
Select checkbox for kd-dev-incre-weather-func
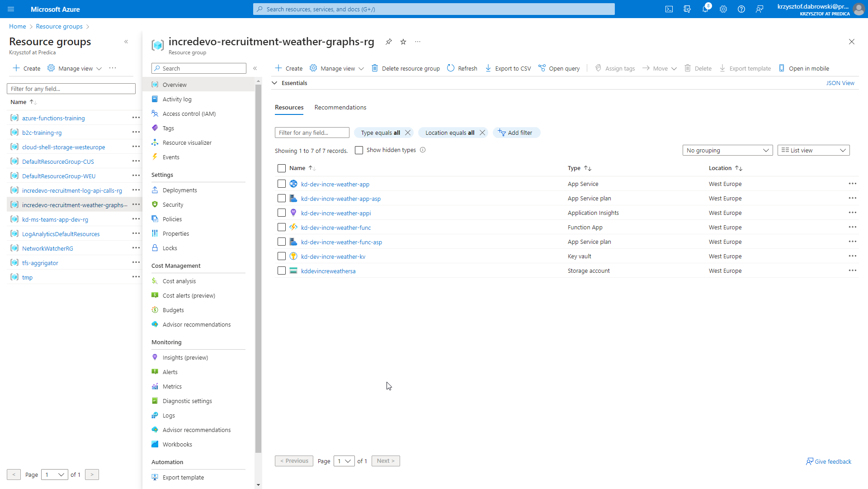pos(281,228)
